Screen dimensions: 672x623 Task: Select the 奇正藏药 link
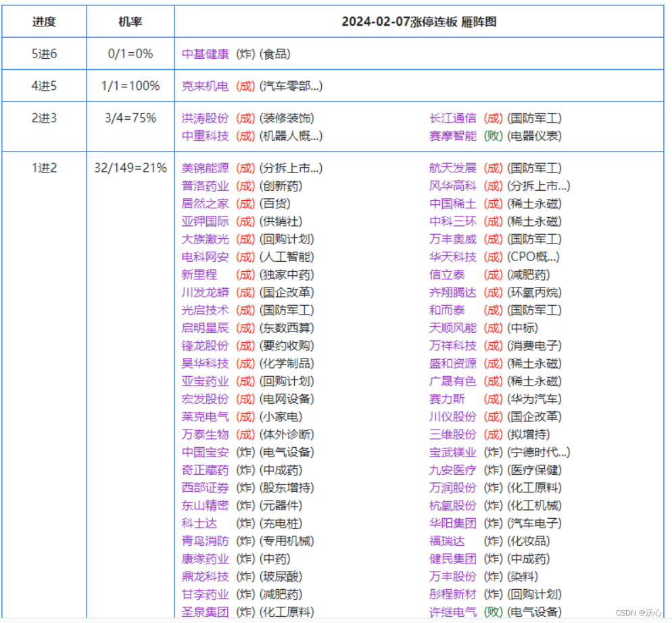(x=206, y=470)
